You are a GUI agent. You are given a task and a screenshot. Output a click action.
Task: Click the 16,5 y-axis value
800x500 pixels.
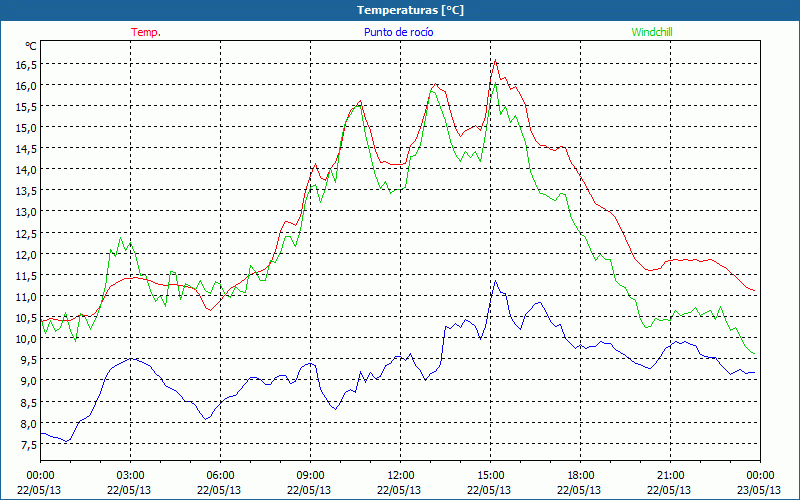(26, 64)
